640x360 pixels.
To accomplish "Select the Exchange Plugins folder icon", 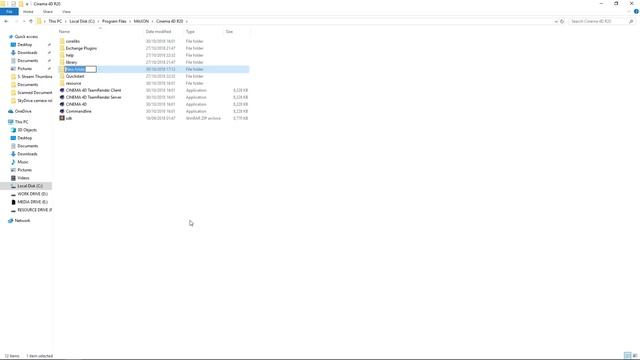I will click(62, 48).
